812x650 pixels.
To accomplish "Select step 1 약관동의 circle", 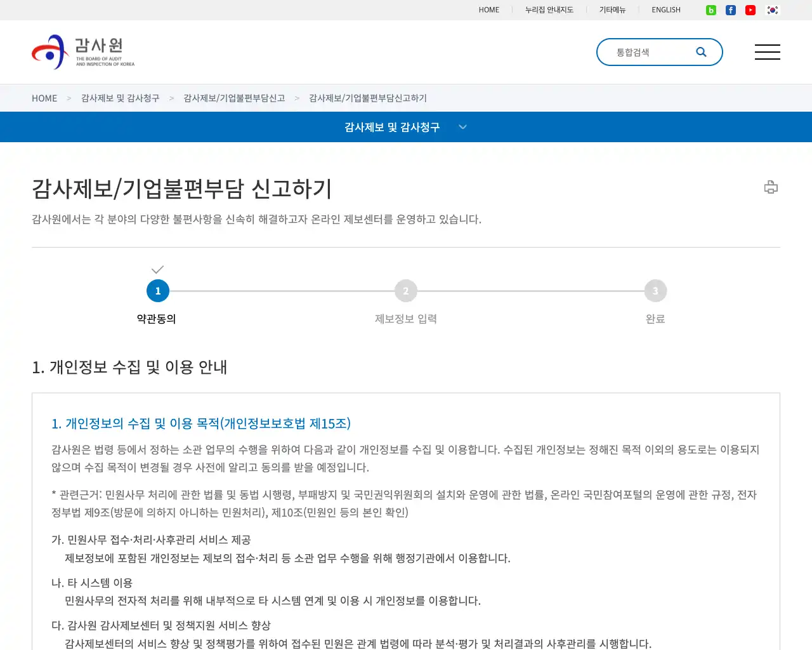I will click(158, 291).
